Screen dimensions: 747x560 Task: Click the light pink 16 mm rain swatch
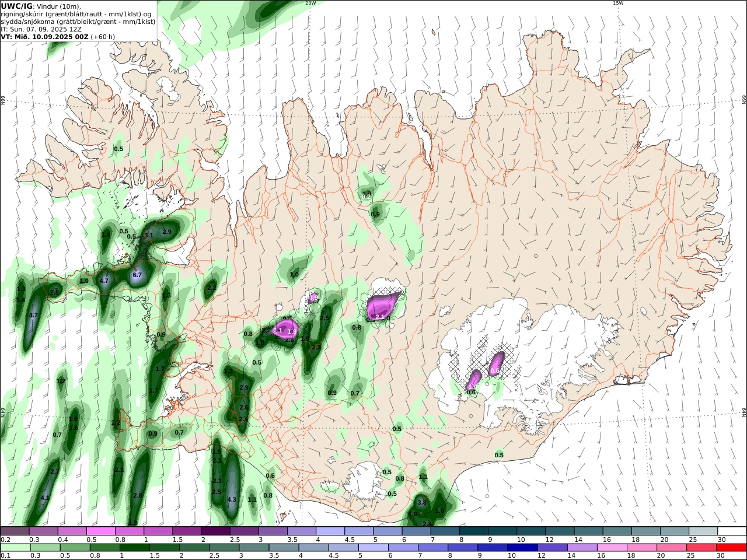[612, 548]
